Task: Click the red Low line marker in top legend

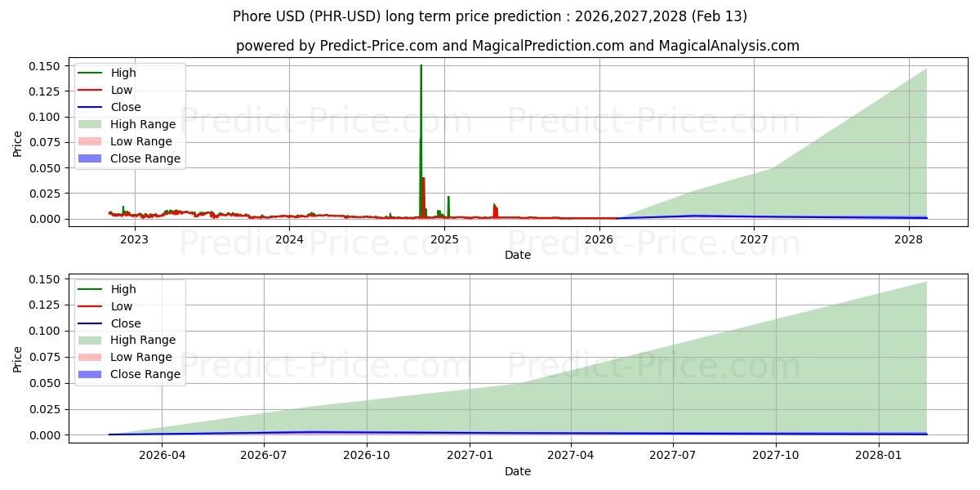Action: [89, 90]
